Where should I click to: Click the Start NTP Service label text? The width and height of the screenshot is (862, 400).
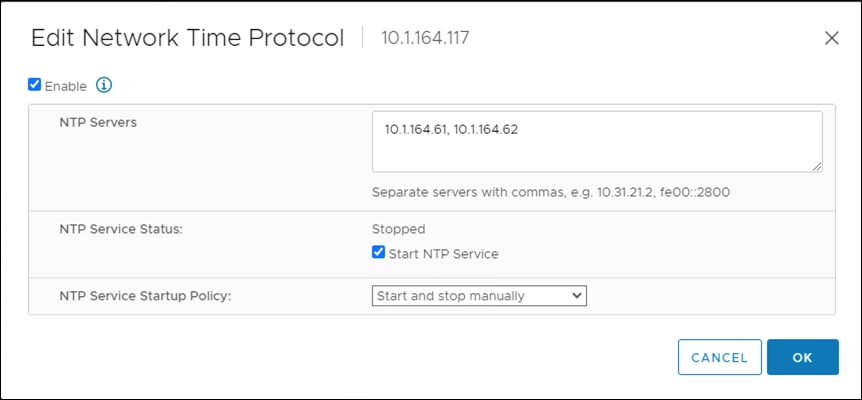[443, 254]
